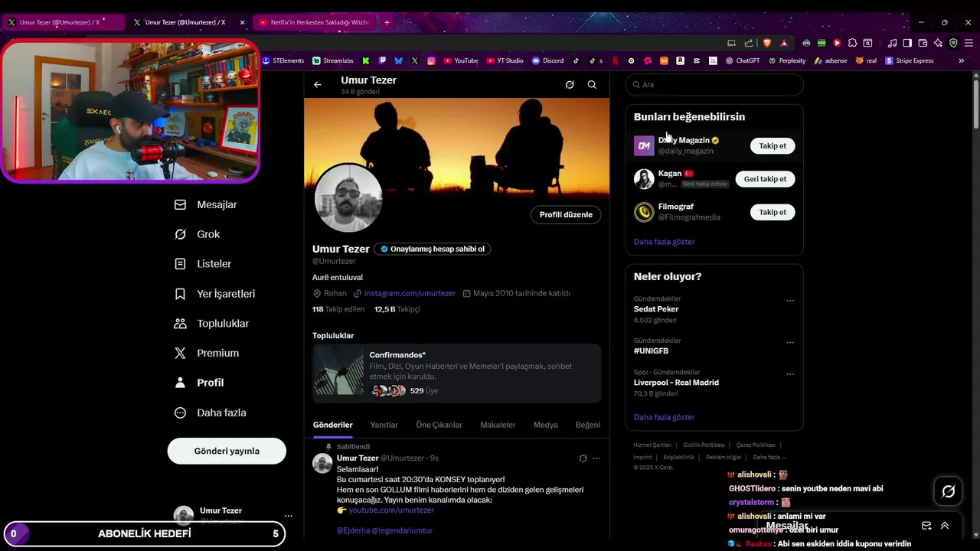Screen dimensions: 980x551
Task: Click the Grok icon on the pinned post
Action: (583, 458)
